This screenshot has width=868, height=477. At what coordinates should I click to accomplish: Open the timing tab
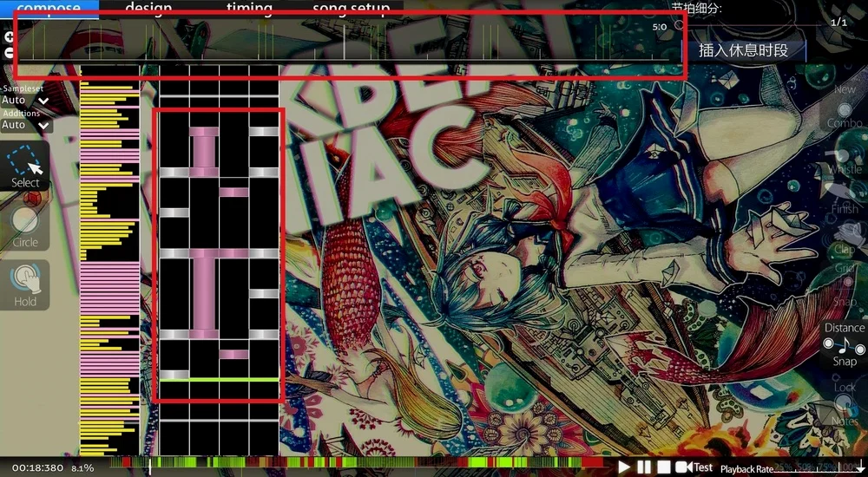(249, 9)
